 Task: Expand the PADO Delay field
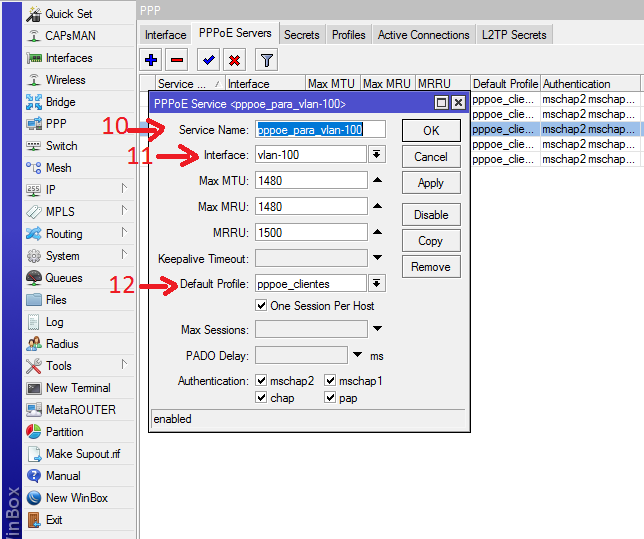(x=358, y=355)
